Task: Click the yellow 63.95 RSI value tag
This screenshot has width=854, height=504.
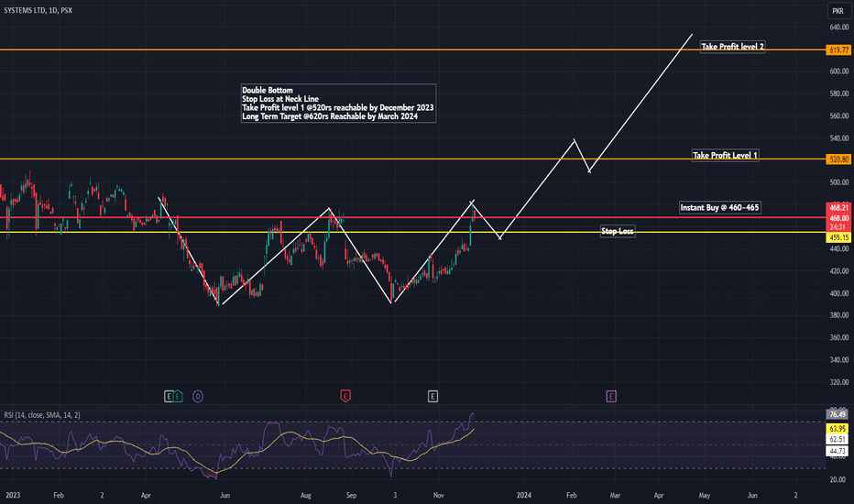Action: [838, 429]
